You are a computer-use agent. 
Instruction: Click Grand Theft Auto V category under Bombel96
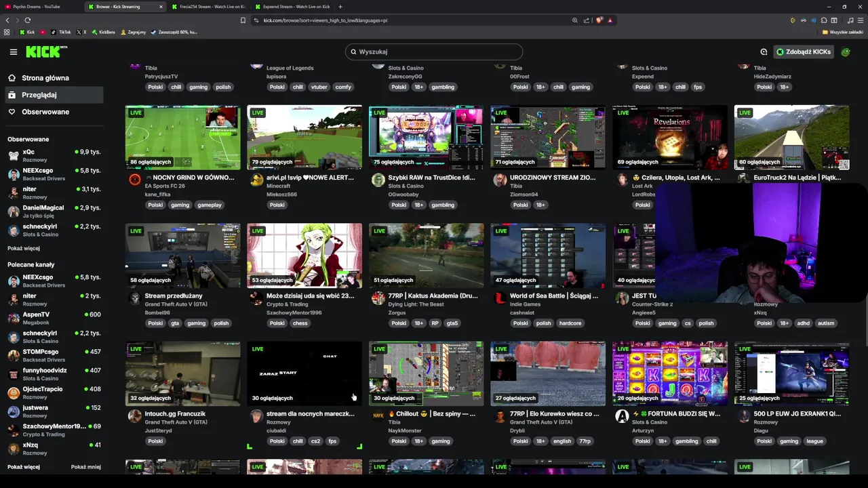[x=176, y=304]
